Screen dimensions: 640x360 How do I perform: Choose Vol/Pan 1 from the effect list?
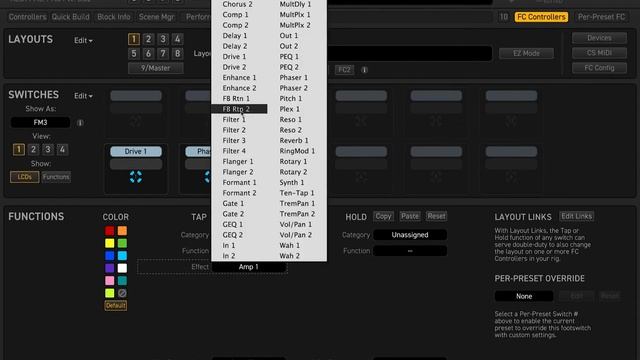point(297,224)
